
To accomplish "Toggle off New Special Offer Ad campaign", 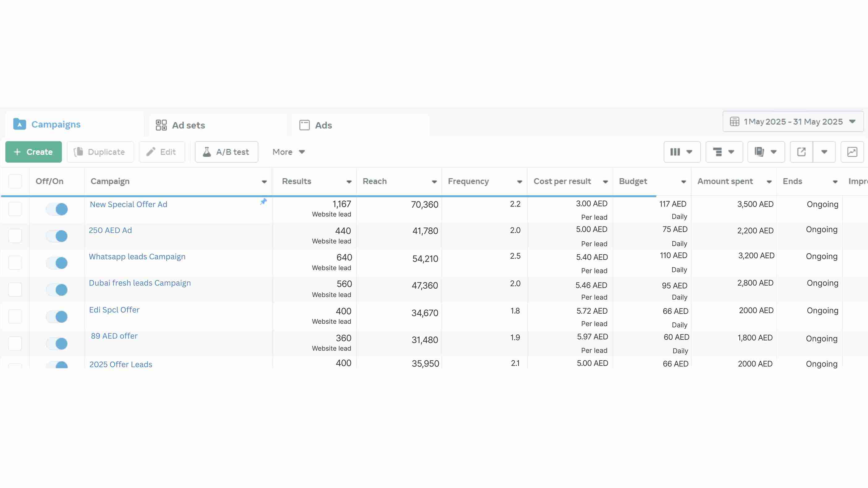I will [57, 209].
